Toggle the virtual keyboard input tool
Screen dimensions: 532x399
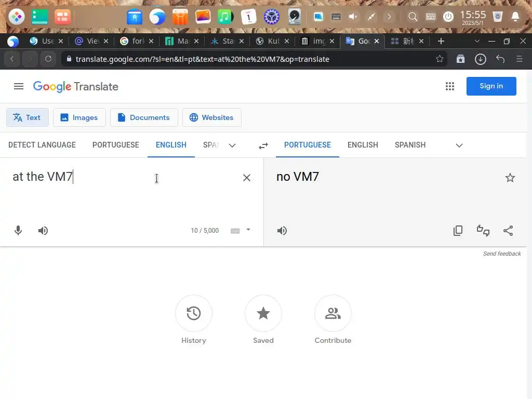[235, 231]
